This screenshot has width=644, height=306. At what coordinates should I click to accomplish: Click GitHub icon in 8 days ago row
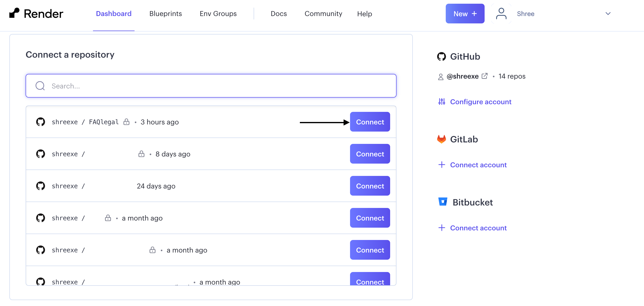(x=41, y=154)
